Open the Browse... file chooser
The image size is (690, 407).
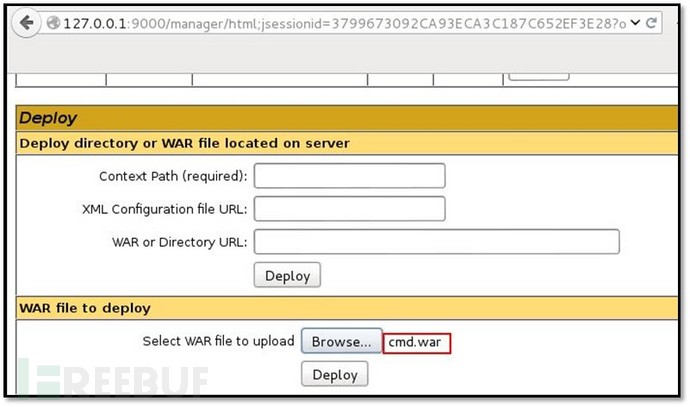341,341
